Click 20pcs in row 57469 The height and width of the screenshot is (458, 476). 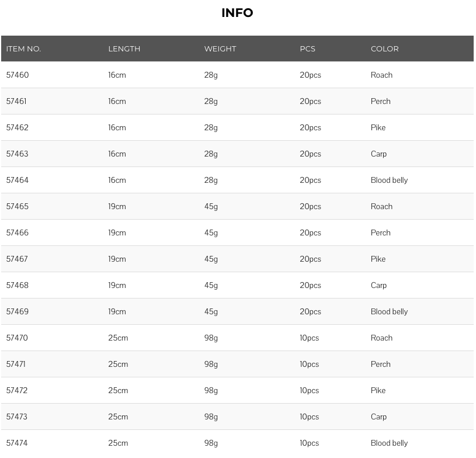[310, 311]
